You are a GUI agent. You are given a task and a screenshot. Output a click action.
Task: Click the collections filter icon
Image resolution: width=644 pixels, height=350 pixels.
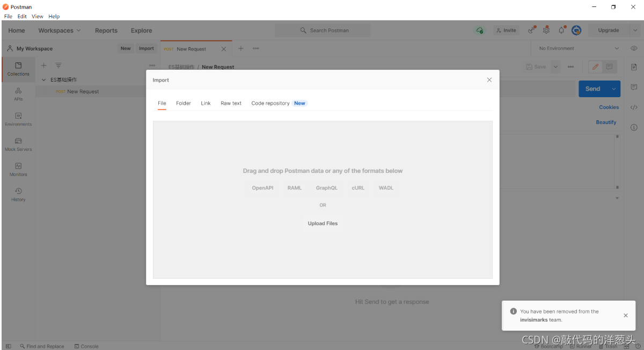58,65
